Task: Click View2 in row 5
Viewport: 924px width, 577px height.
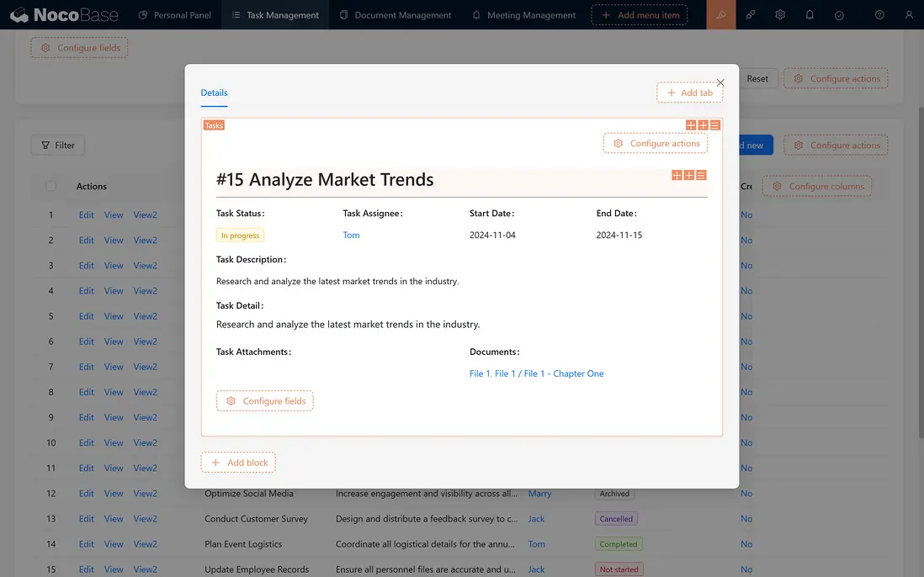Action: (x=145, y=316)
